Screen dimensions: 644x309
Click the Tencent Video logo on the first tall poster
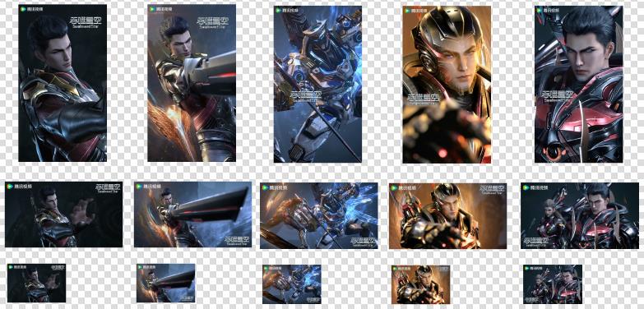coord(30,9)
